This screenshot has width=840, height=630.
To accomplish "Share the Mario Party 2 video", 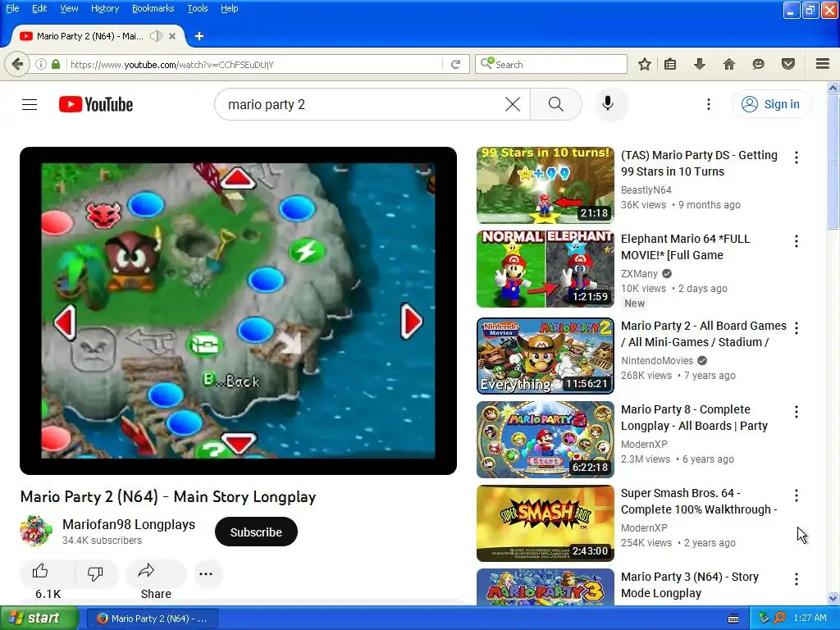I will pyautogui.click(x=156, y=573).
